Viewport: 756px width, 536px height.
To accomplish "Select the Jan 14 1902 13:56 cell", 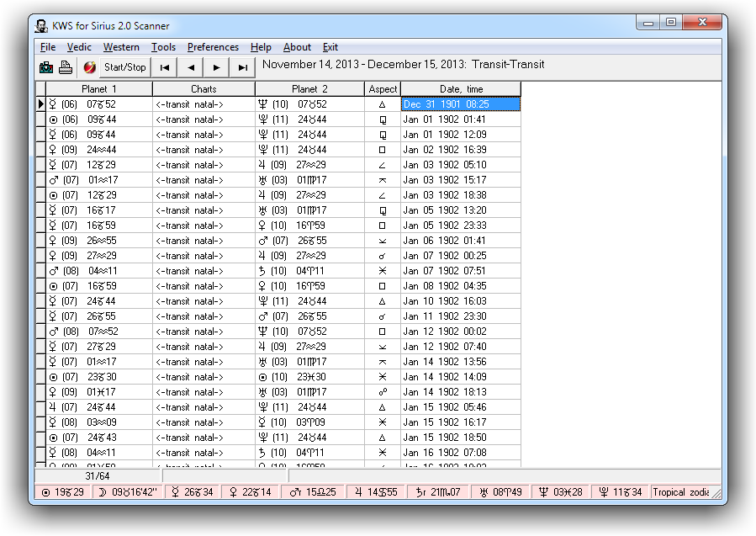I will coord(461,362).
